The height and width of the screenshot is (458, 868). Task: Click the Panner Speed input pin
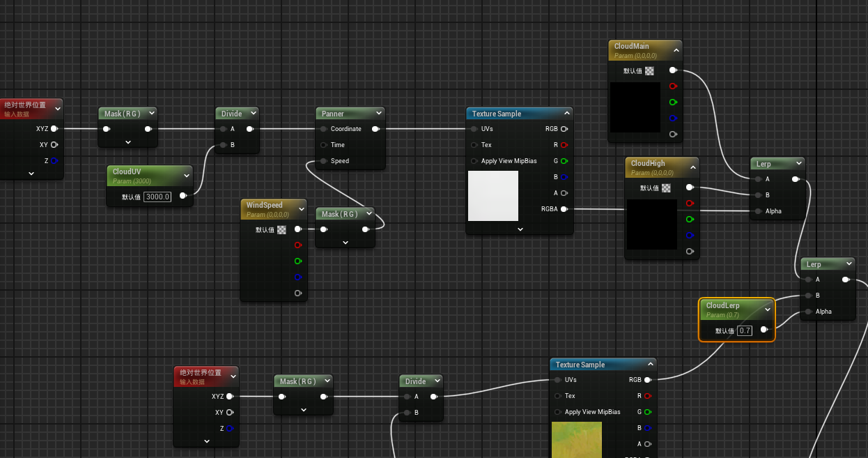[x=324, y=161]
